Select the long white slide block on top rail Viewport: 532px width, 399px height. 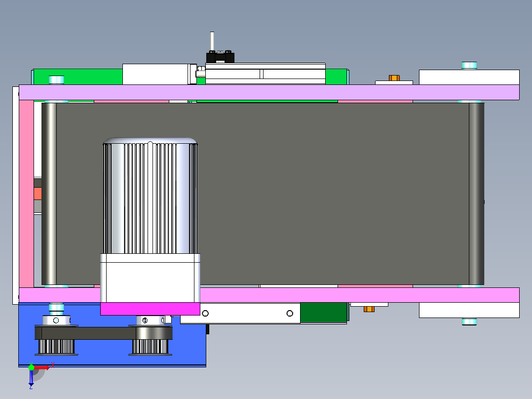pos(266,74)
